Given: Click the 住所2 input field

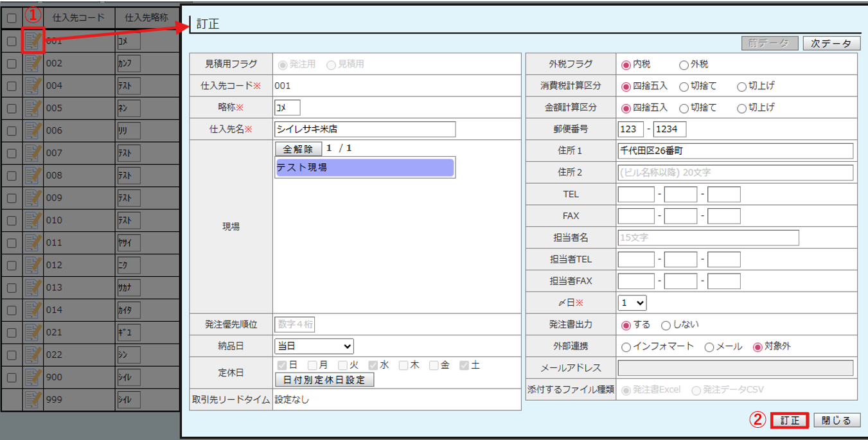Looking at the screenshot, I should pyautogui.click(x=735, y=173).
